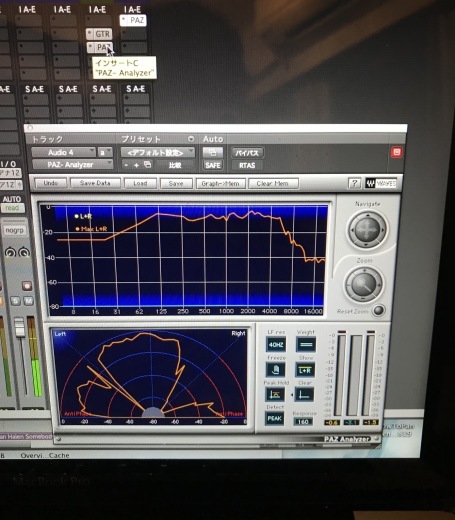The width and height of the screenshot is (455, 520).
Task: Open the 'nogrp' group selector
Action: coord(14,230)
